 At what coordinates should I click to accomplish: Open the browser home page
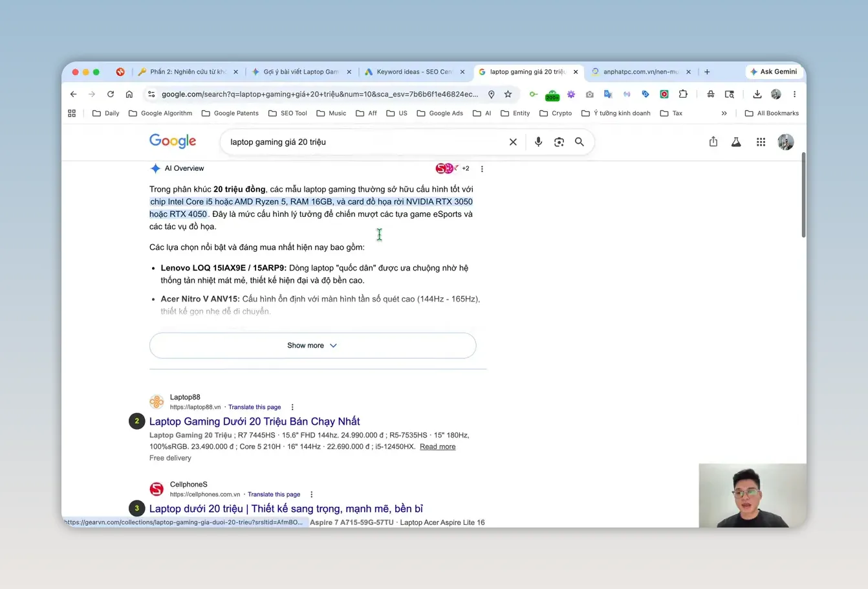tap(129, 94)
